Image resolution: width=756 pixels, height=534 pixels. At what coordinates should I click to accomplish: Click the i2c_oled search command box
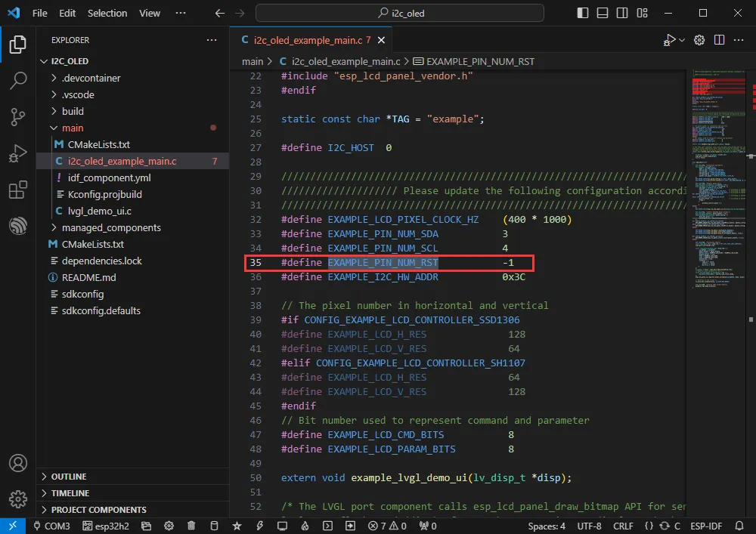[x=399, y=13]
